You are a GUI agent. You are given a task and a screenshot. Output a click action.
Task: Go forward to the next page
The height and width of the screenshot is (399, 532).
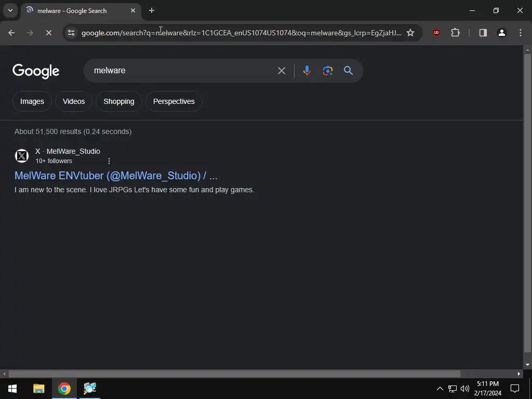(x=30, y=33)
